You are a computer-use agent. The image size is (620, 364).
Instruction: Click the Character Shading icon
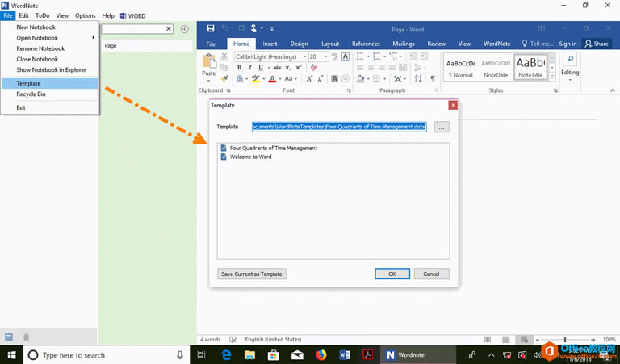tap(334, 78)
